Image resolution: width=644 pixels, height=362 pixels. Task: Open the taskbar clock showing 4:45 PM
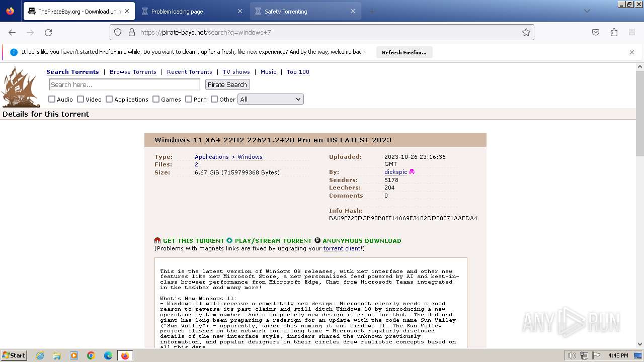pos(618,355)
